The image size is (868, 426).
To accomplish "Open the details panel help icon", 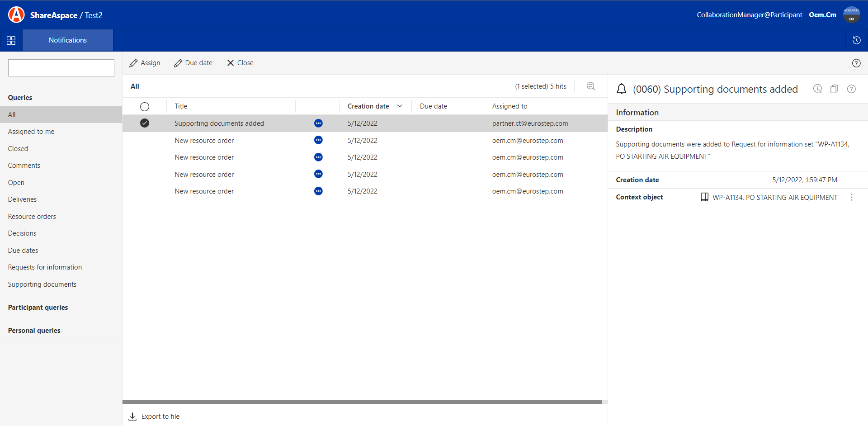I will (851, 89).
